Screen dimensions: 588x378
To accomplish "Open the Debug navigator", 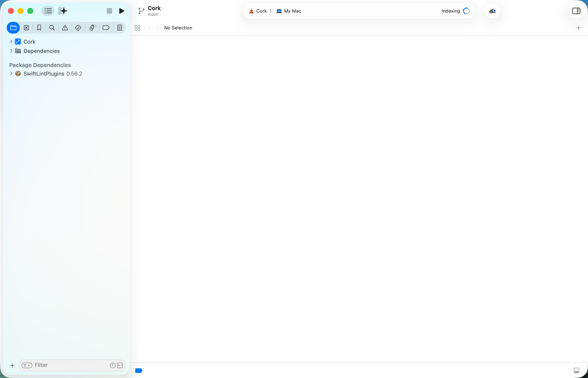I will (x=93, y=28).
